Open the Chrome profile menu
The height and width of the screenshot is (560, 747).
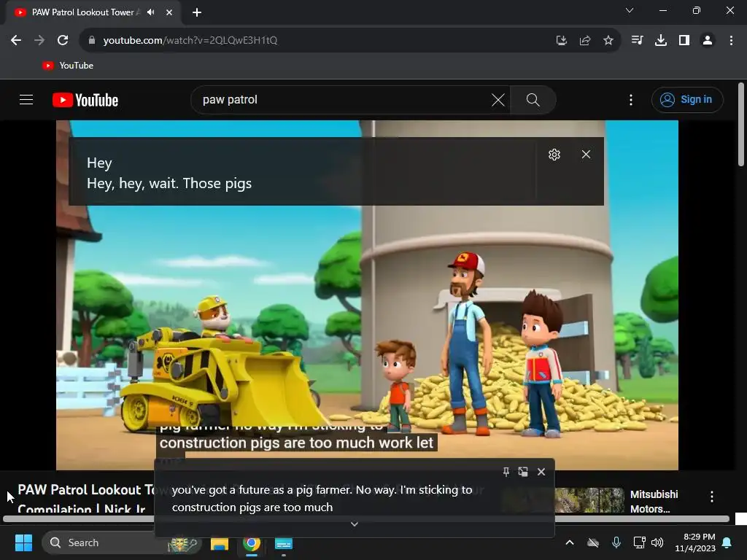(708, 41)
